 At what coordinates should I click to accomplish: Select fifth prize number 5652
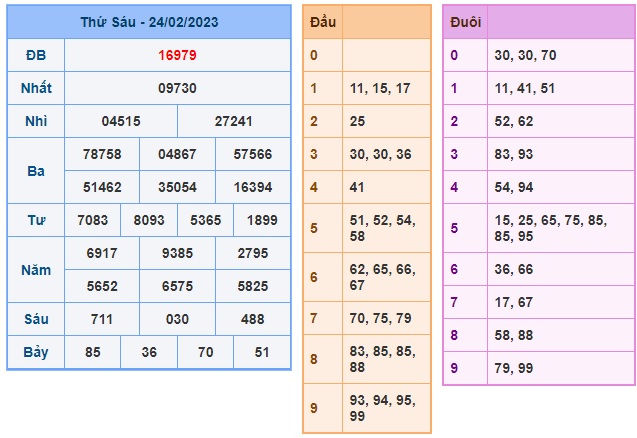pyautogui.click(x=102, y=286)
